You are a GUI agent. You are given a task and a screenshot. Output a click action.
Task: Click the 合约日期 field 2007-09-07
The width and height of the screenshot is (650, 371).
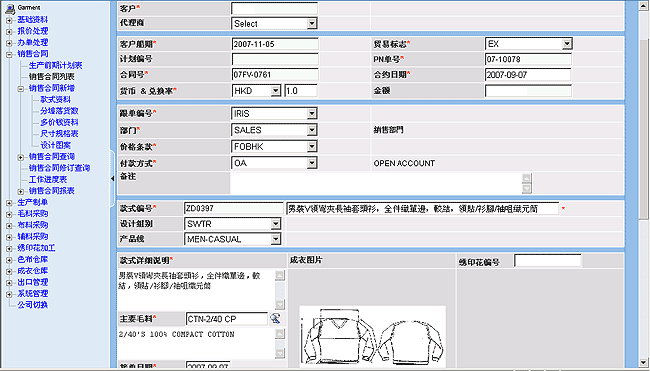528,75
